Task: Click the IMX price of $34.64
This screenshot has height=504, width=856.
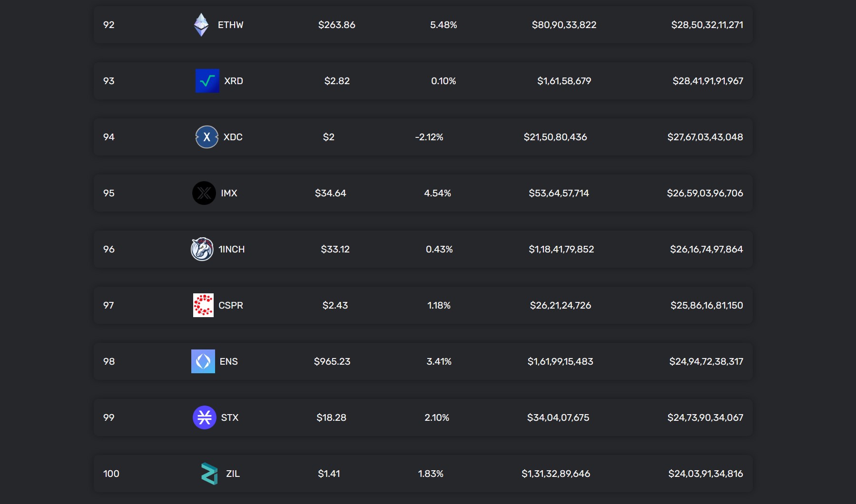Action: pyautogui.click(x=331, y=193)
